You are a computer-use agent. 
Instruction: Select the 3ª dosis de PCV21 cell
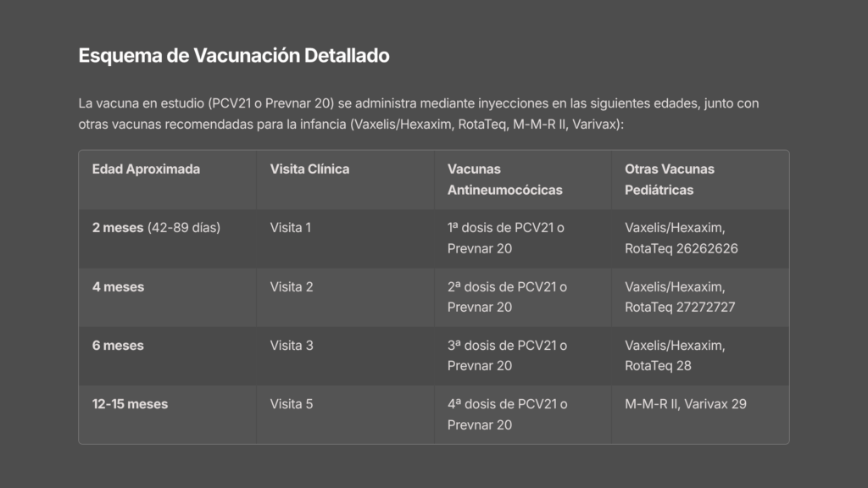tap(507, 356)
